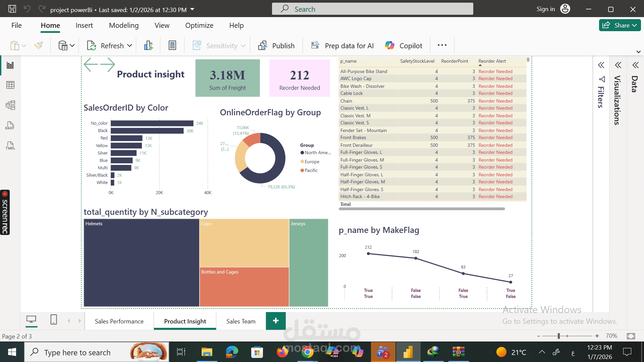Open the Sales Team report page
The width and height of the screenshot is (644, 362).
click(x=240, y=321)
